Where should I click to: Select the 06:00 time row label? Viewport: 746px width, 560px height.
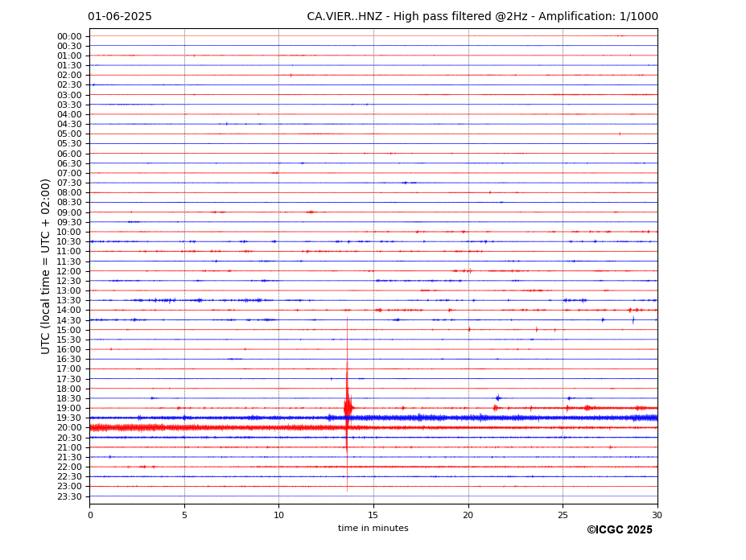pos(69,154)
